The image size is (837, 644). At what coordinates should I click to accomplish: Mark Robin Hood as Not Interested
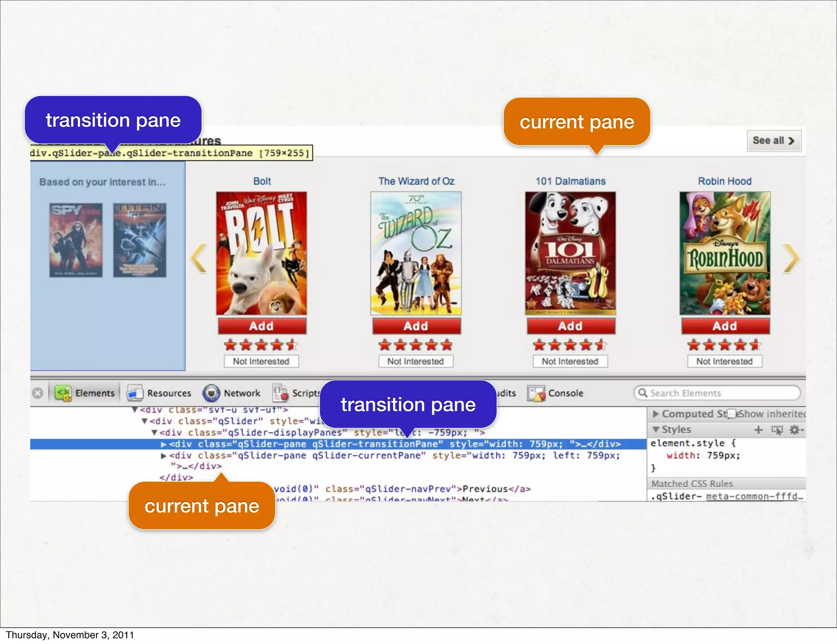coord(725,361)
